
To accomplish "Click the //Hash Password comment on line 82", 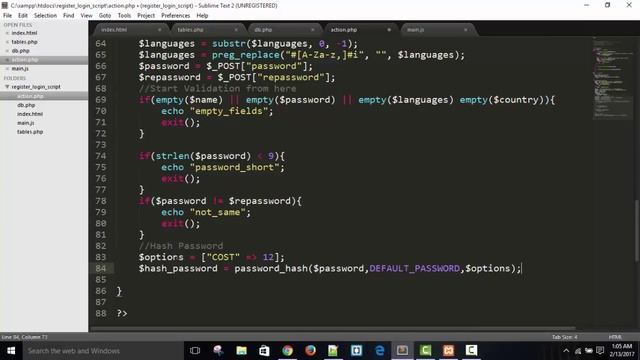I will [x=181, y=246].
